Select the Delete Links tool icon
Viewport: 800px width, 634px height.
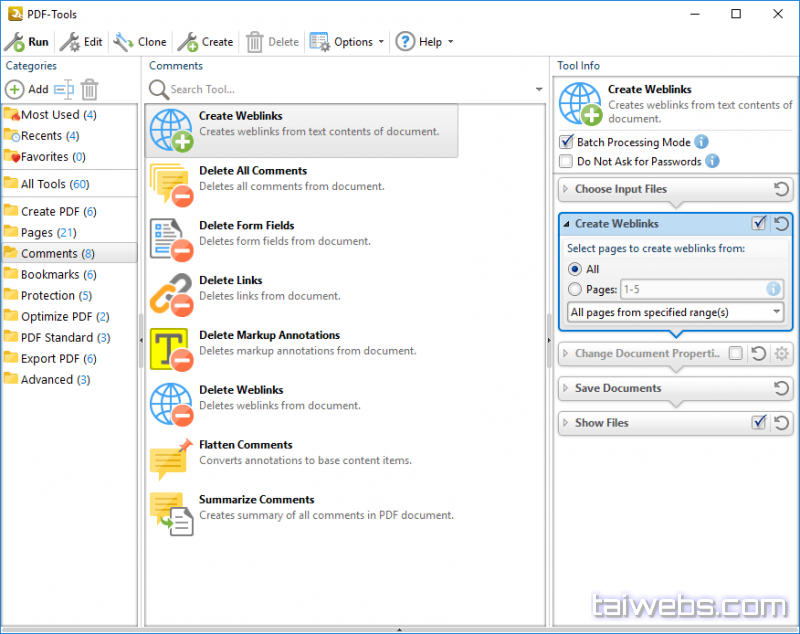point(170,294)
